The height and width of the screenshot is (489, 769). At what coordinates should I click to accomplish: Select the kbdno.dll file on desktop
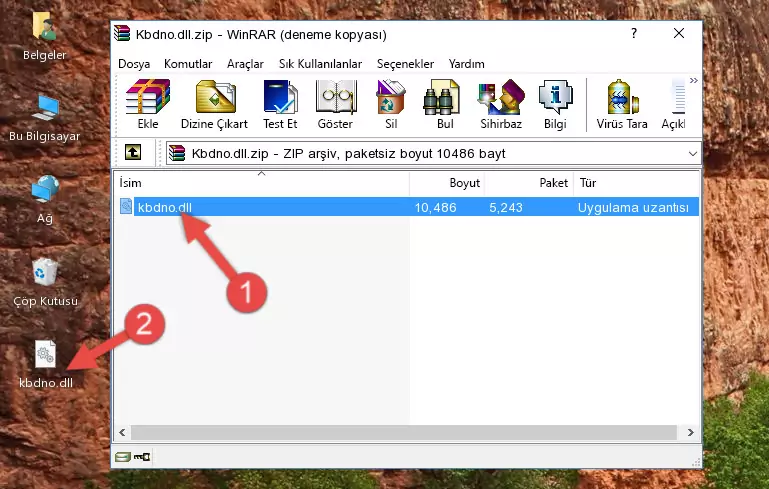point(46,364)
